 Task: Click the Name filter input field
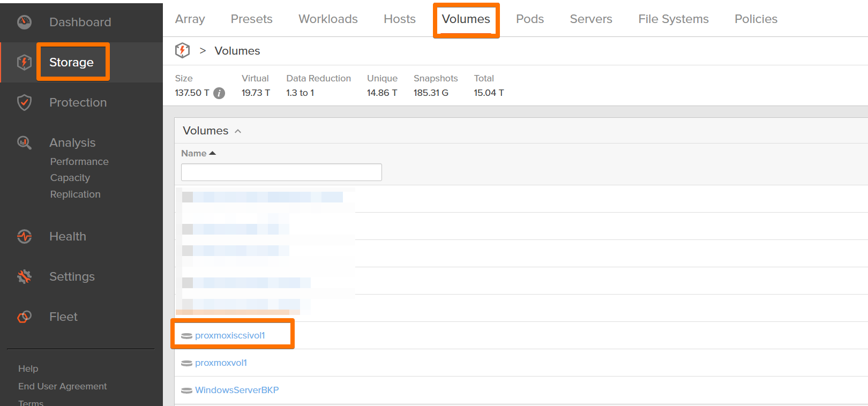click(281, 172)
